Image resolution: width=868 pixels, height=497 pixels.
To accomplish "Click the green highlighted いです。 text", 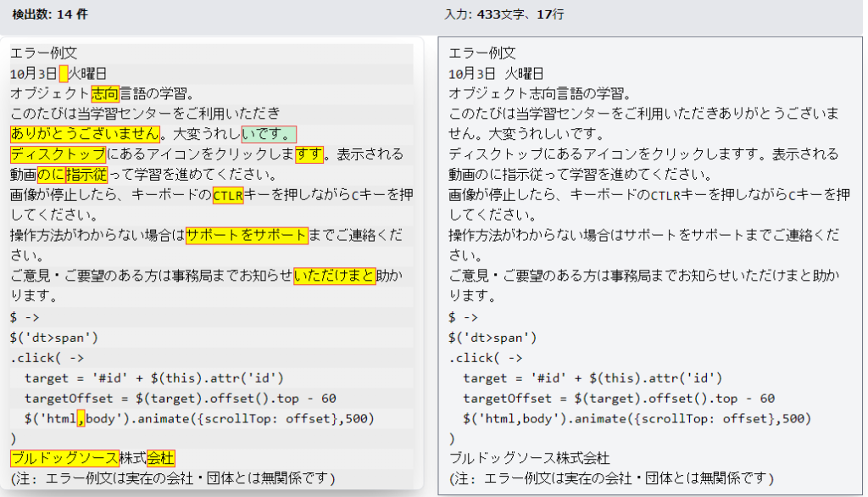I will coord(269,134).
